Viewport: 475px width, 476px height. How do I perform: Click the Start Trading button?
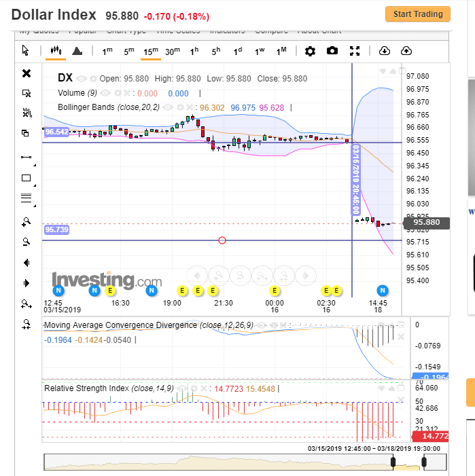click(418, 14)
